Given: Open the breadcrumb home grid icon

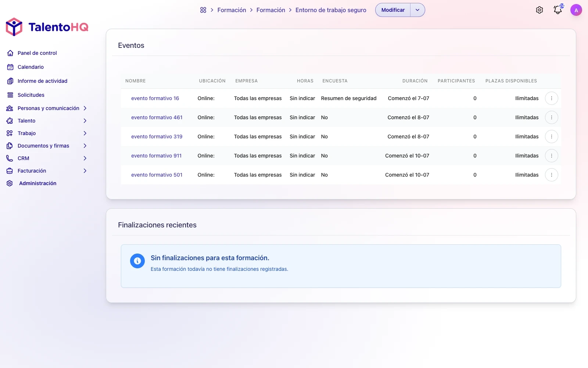Looking at the screenshot, I should (203, 10).
